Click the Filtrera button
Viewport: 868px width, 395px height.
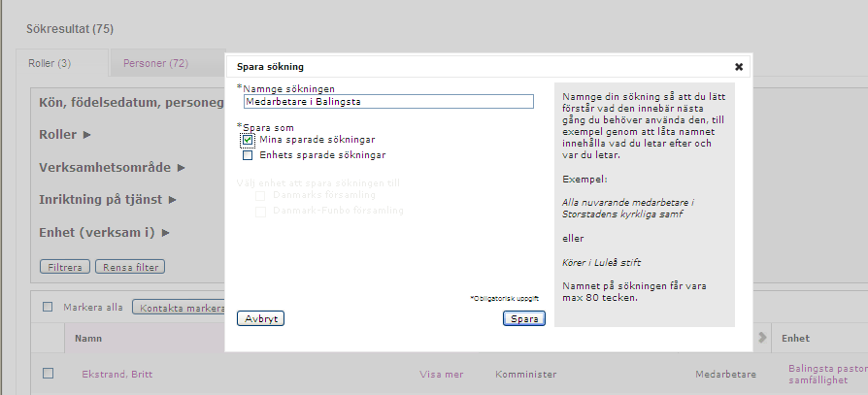coord(65,267)
